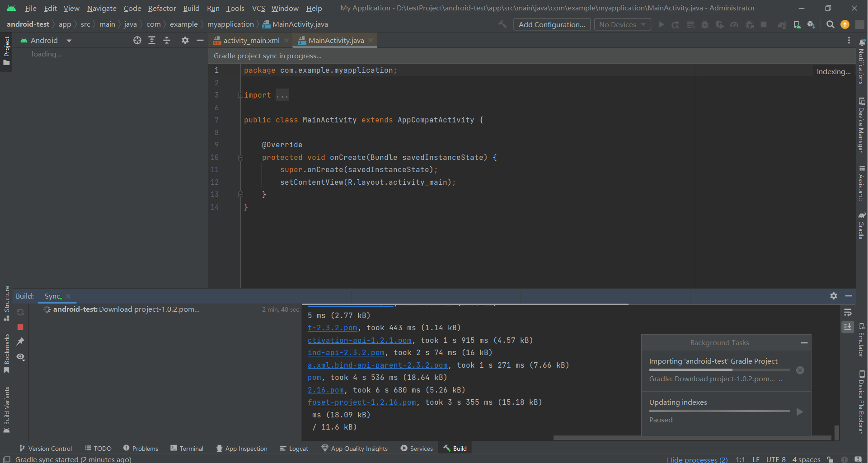Open the Device Manager toolbar icon

pos(797,24)
